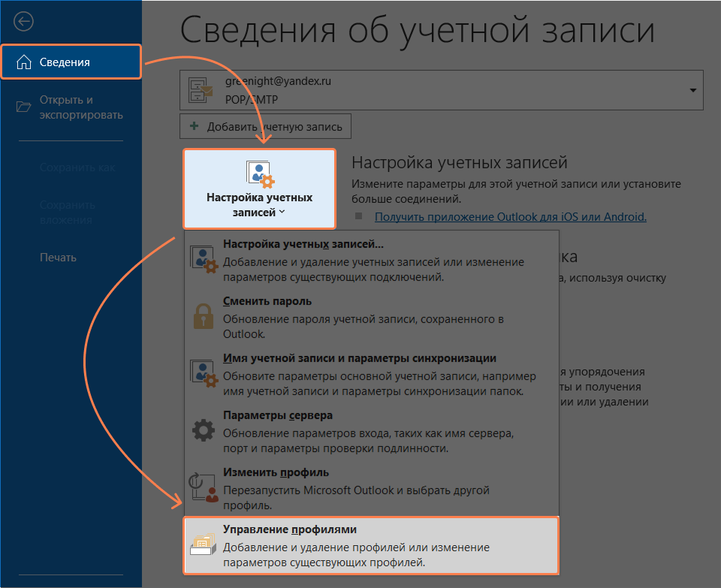The width and height of the screenshot is (721, 588).
Task: Click the account name and sync icon
Action: click(x=204, y=374)
